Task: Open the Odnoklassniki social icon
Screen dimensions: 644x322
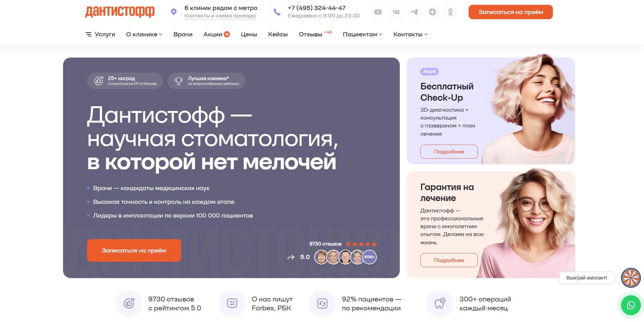Action: tap(450, 12)
